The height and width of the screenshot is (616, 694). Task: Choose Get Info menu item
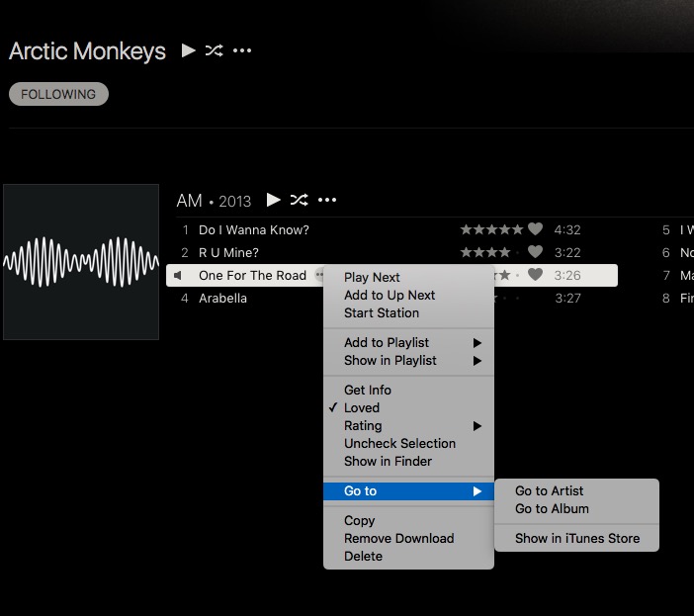pyautogui.click(x=408, y=390)
